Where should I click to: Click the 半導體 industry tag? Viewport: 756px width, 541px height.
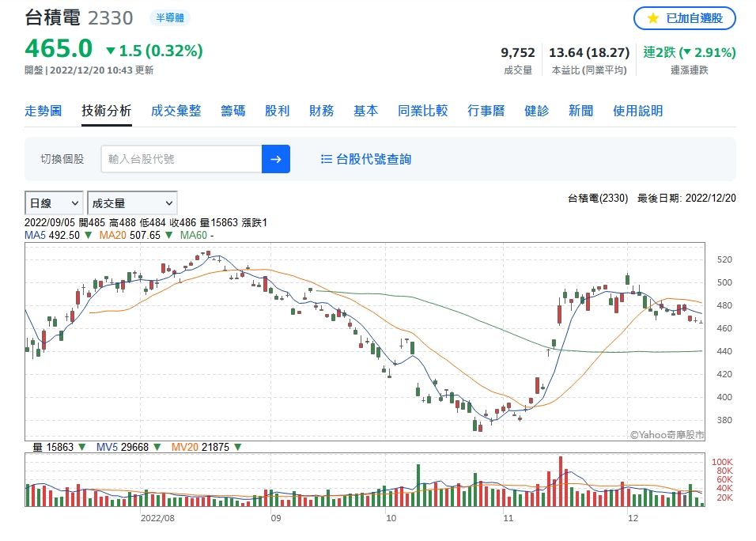pos(170,18)
